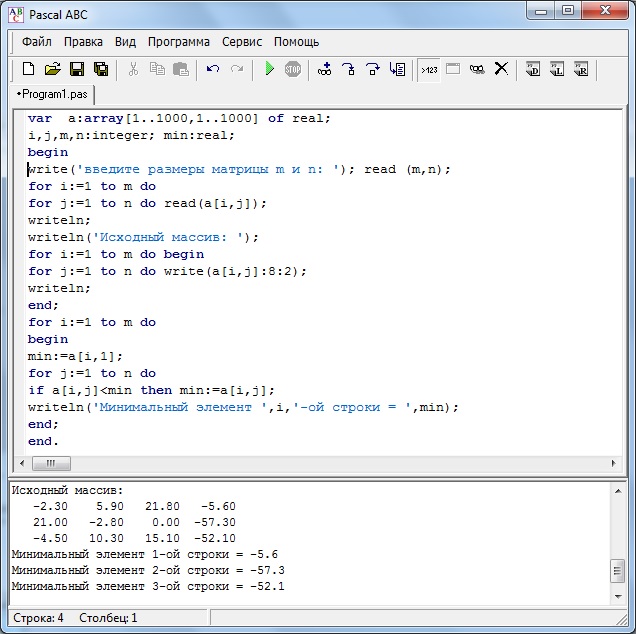Redo the last undone edit
The image size is (636, 634).
[237, 69]
